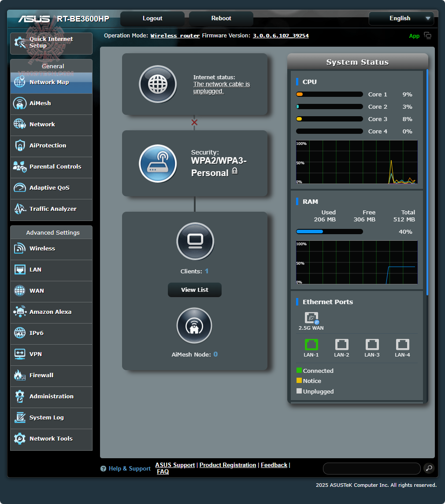Click the search magnifier button
Screen dimensions: 445x504
[429, 468]
